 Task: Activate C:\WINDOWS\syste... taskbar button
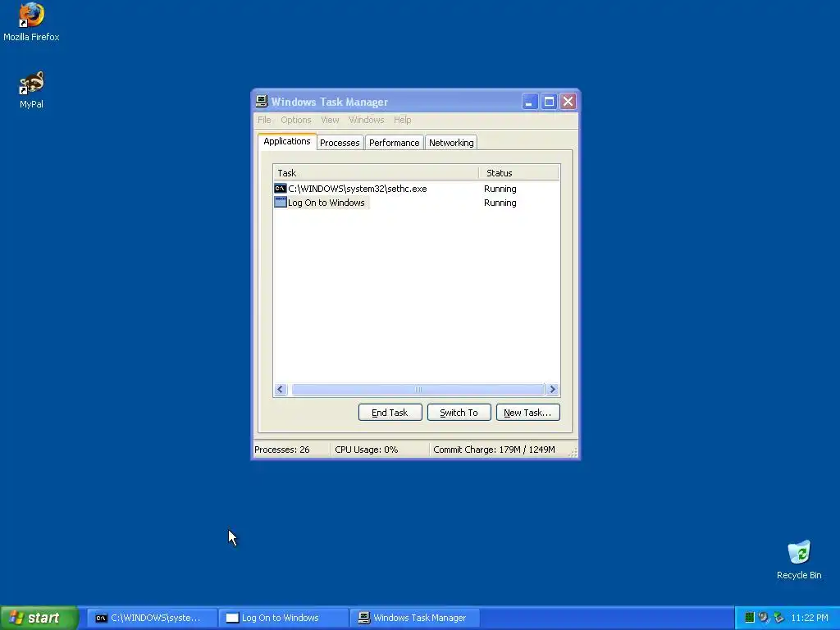152,618
